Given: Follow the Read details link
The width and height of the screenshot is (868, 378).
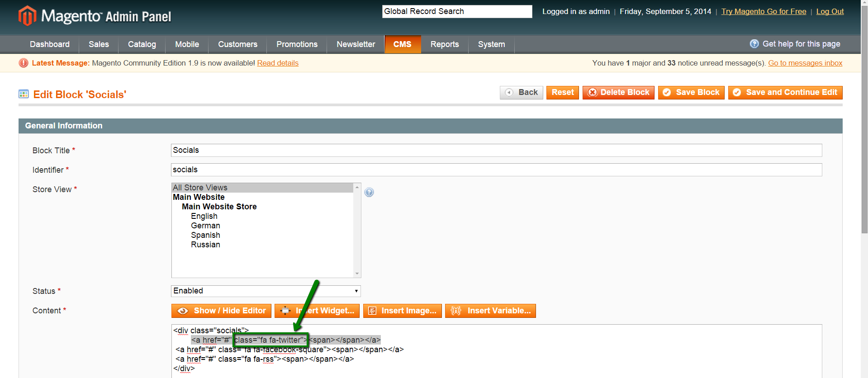Looking at the screenshot, I should (x=278, y=63).
